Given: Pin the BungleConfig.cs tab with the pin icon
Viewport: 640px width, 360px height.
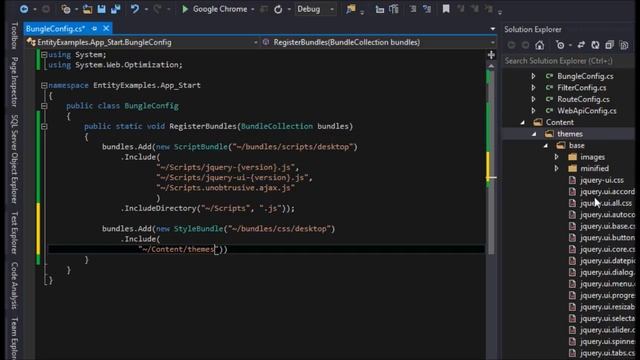Looking at the screenshot, I should (95, 29).
